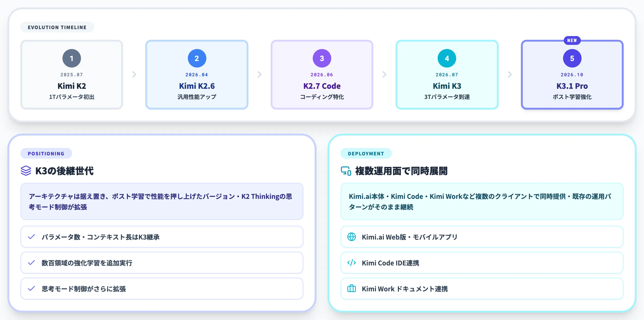The width and height of the screenshot is (644, 320).
Task: Click step circle number 4 in timeline
Action: tap(447, 58)
